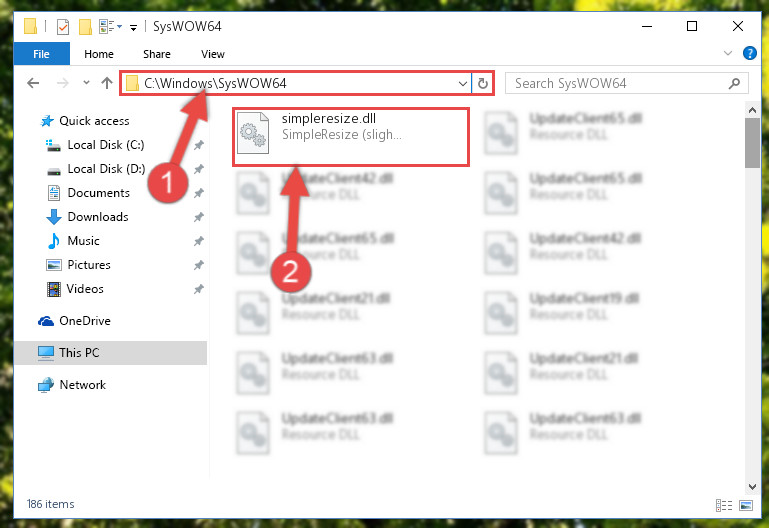This screenshot has width=769, height=528.
Task: Click the Properties quick access toolbar icon
Action: 63,26
